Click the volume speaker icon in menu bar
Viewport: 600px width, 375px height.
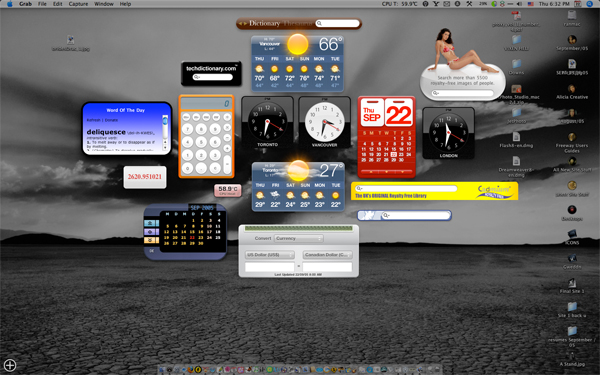[519, 4]
